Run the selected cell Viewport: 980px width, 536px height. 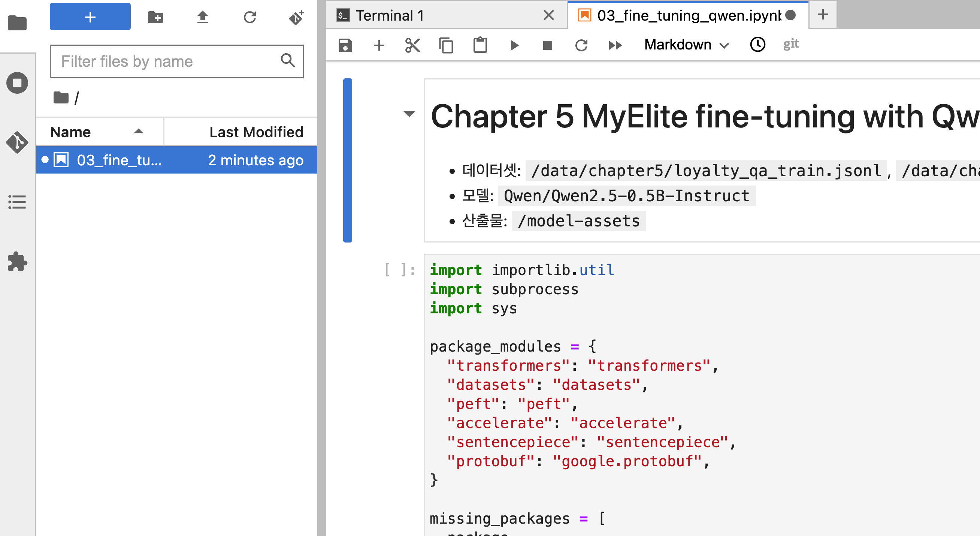(514, 45)
